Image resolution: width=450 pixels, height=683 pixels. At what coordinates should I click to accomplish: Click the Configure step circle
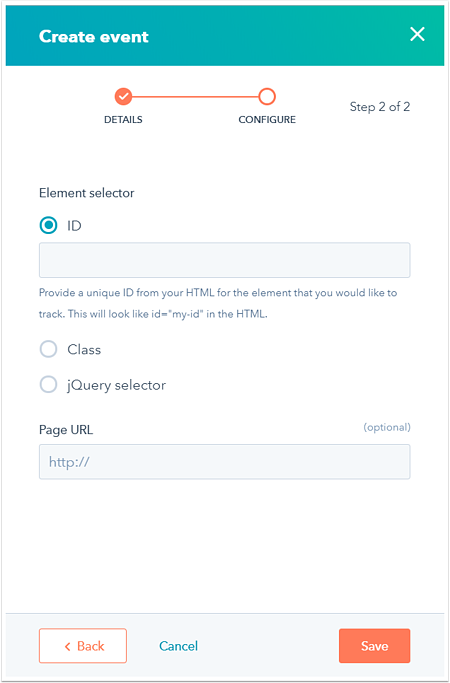(267, 96)
